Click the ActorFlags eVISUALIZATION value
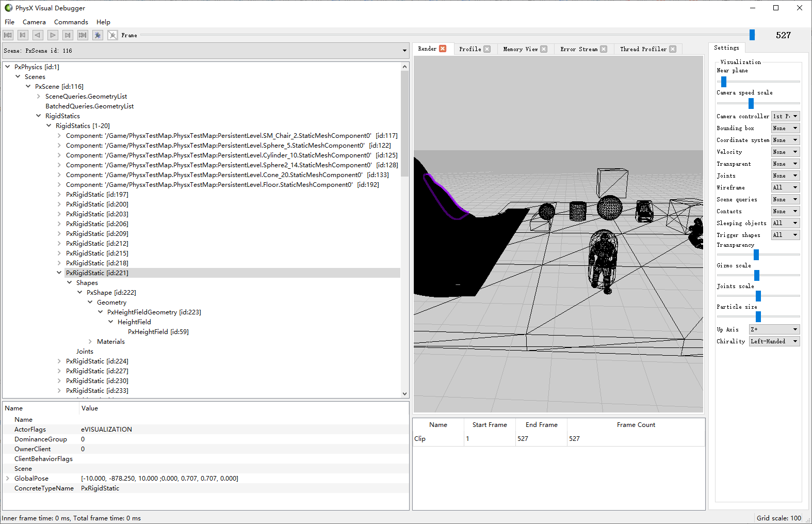812x524 pixels. pyautogui.click(x=106, y=429)
